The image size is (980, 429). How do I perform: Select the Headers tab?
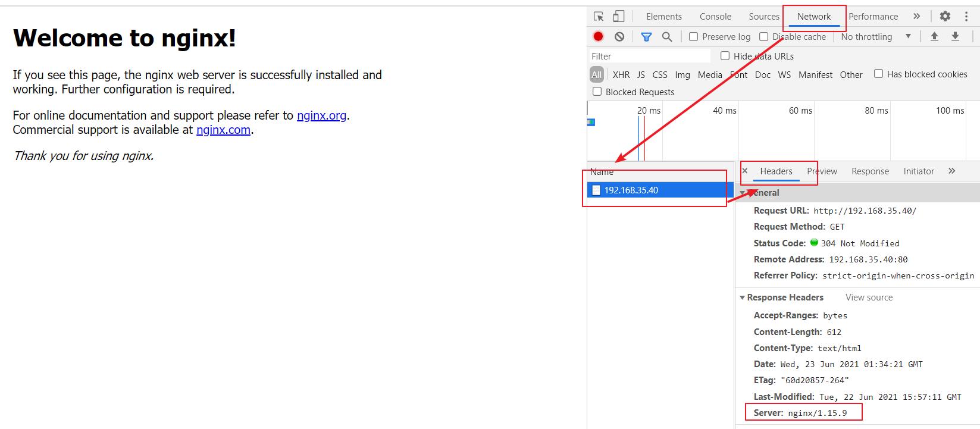tap(776, 171)
